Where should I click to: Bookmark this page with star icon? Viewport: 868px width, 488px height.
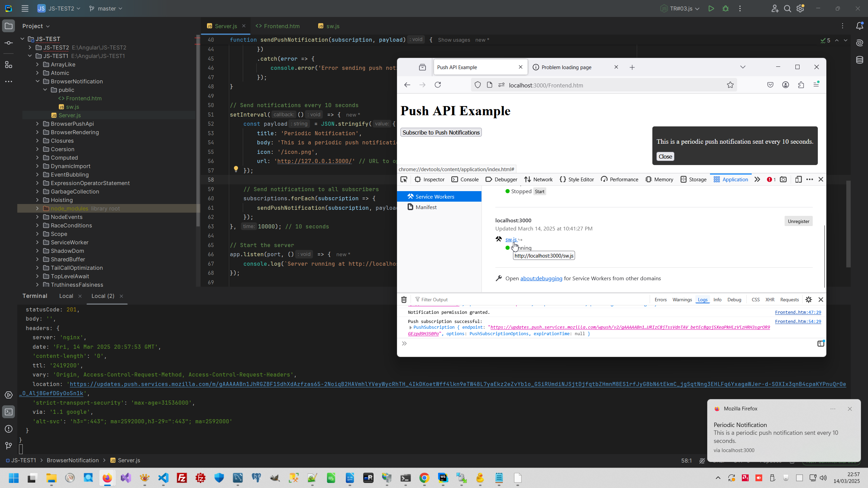click(x=730, y=85)
